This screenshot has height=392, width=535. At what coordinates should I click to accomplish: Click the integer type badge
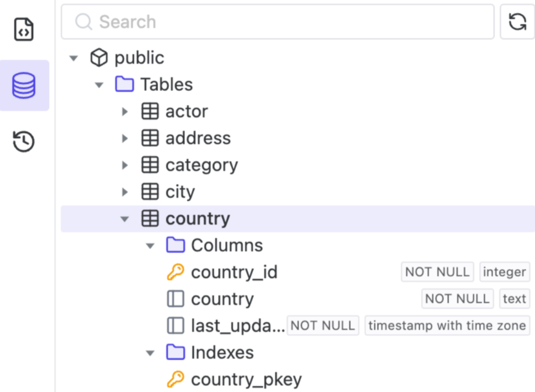tap(505, 272)
